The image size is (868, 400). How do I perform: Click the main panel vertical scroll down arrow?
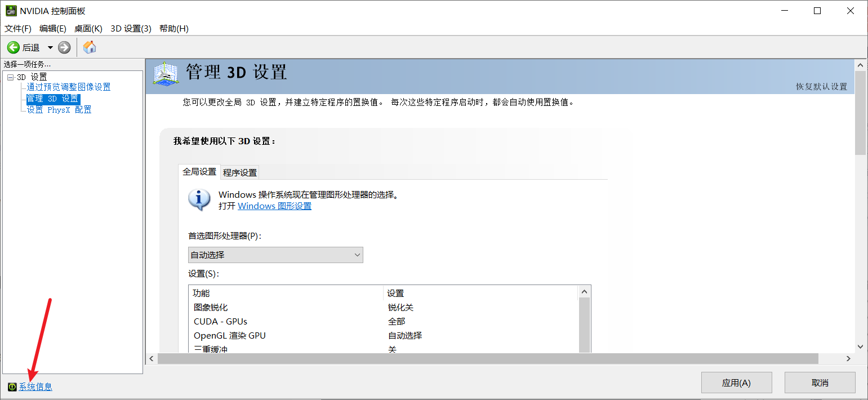point(860,346)
